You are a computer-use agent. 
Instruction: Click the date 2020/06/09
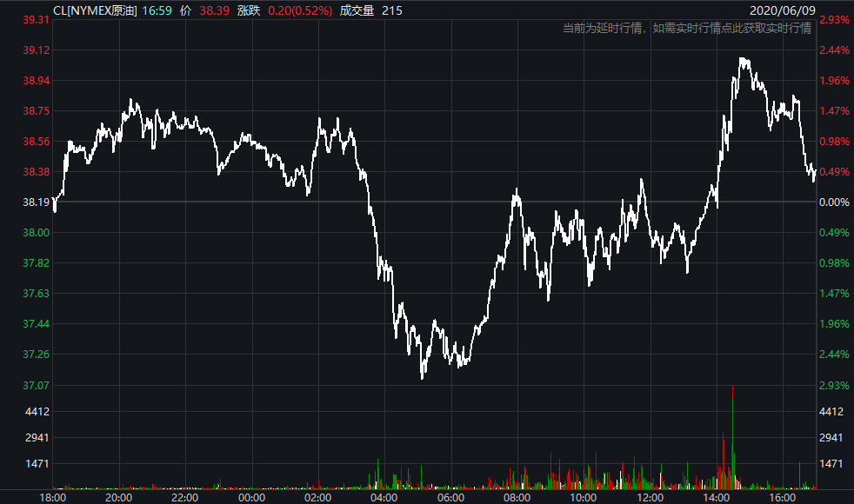coord(782,10)
